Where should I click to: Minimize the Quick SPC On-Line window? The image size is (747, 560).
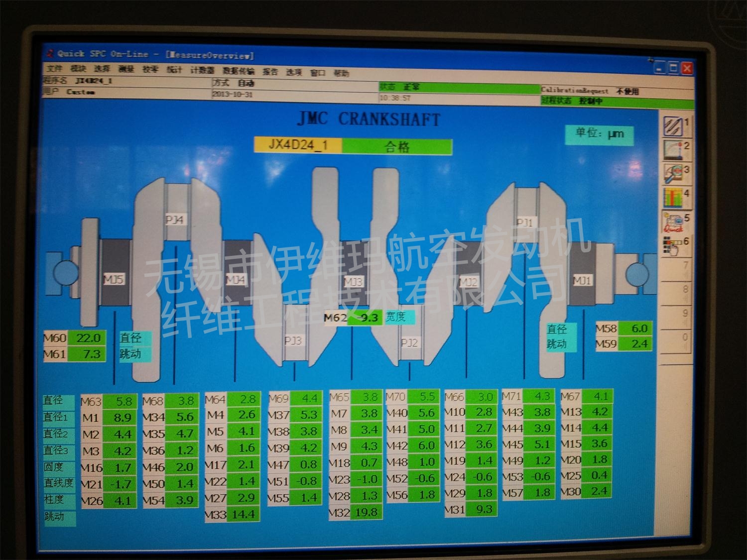point(659,68)
